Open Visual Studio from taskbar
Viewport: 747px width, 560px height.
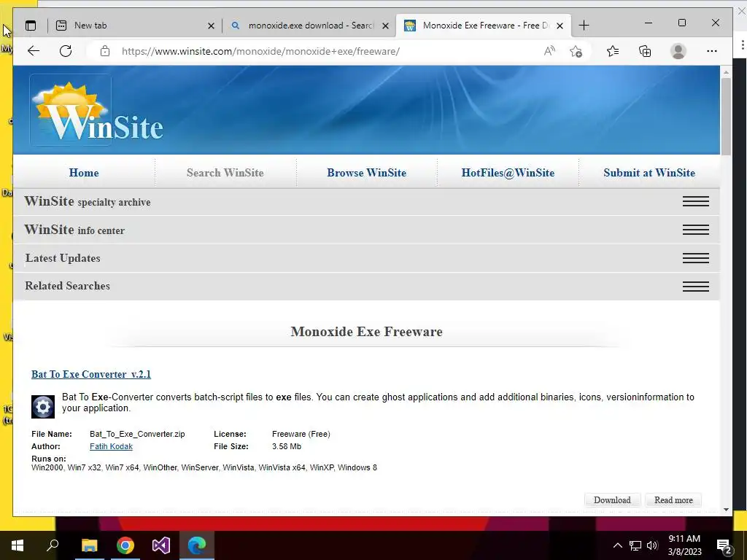pos(161,545)
